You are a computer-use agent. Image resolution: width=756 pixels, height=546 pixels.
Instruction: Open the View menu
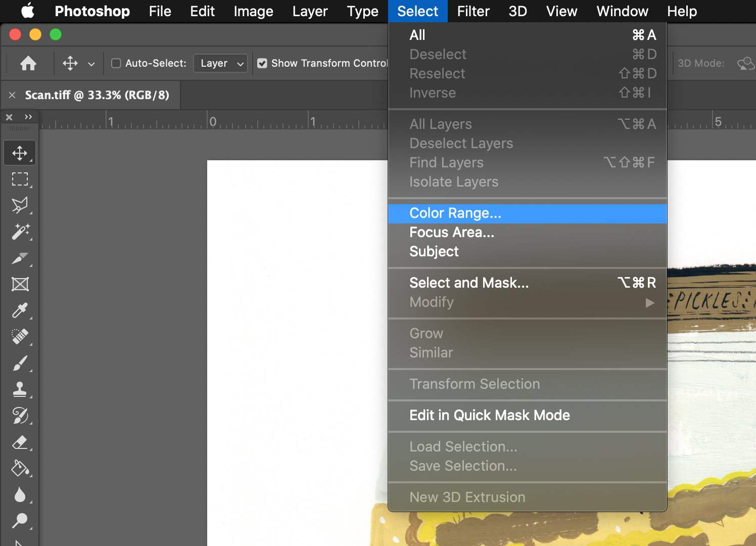click(561, 11)
